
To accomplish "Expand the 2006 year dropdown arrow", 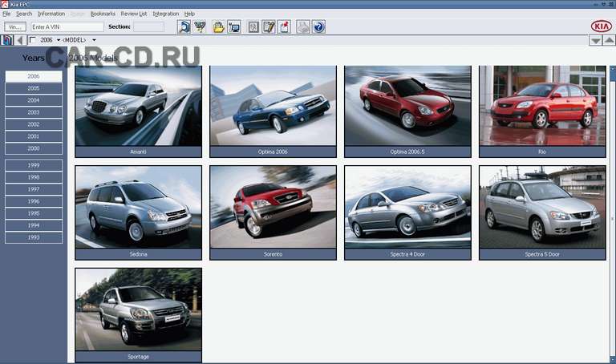I will 59,40.
